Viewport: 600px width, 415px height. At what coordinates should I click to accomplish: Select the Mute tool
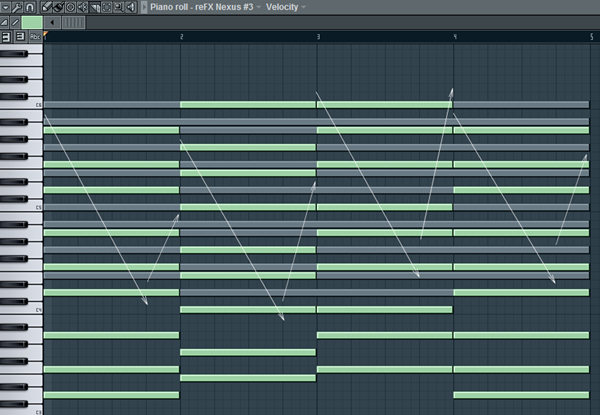[82, 7]
